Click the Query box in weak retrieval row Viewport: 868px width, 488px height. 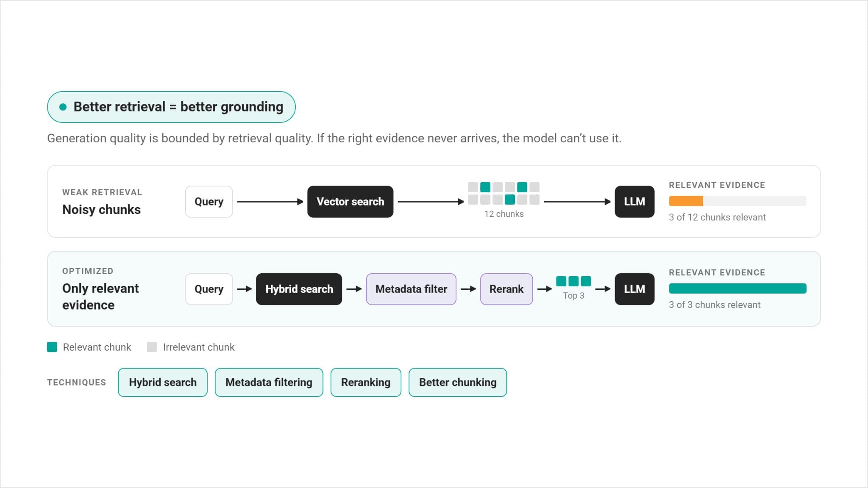click(x=209, y=202)
